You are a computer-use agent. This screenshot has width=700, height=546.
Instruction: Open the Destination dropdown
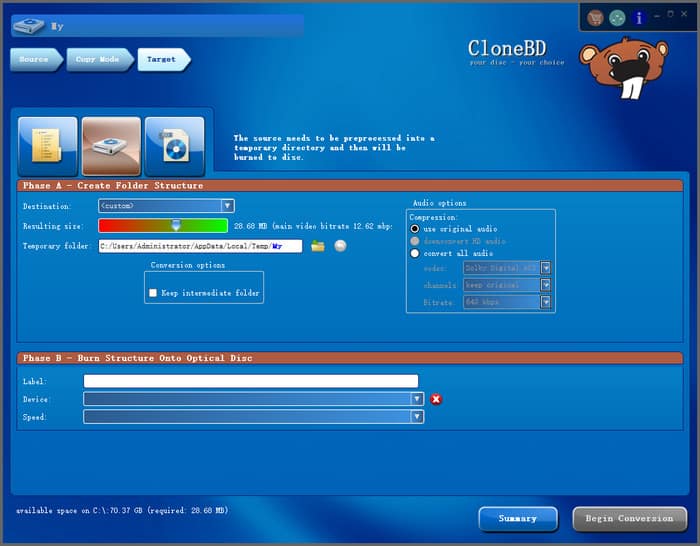point(227,206)
